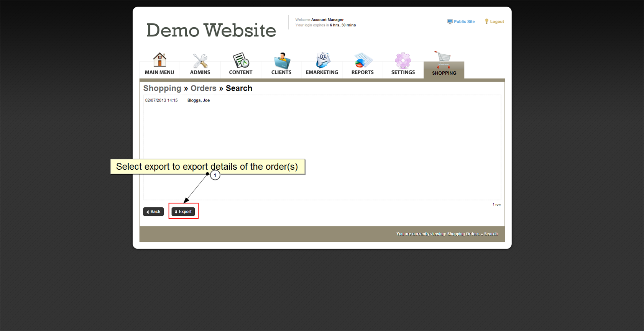
Task: Open the Public Site link
Action: tap(464, 22)
